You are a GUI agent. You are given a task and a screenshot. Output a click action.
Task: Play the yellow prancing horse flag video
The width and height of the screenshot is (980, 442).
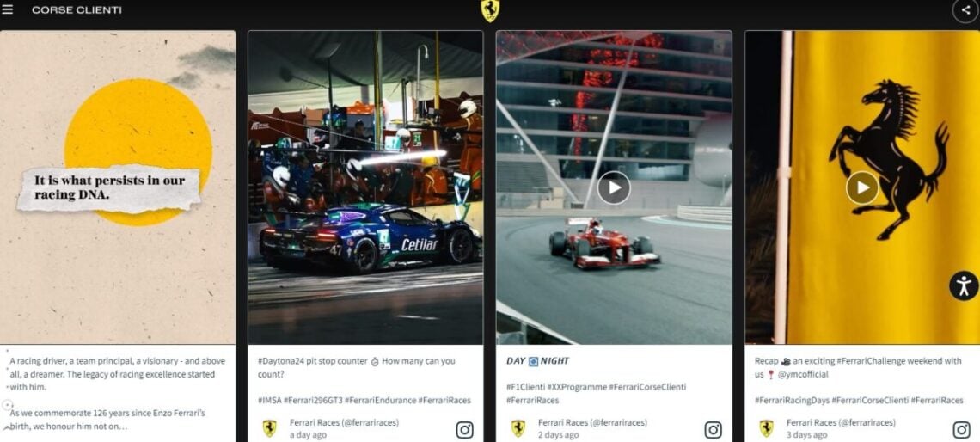tap(862, 187)
